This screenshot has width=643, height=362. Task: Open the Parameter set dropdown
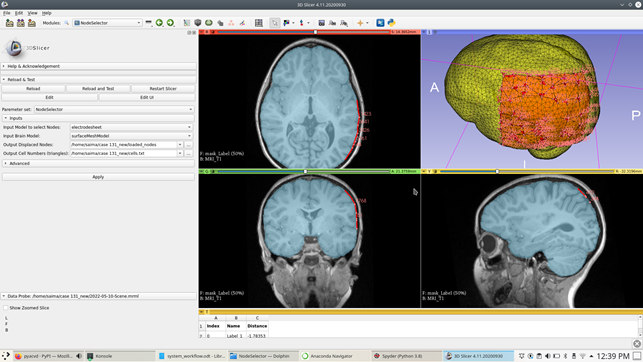114,109
